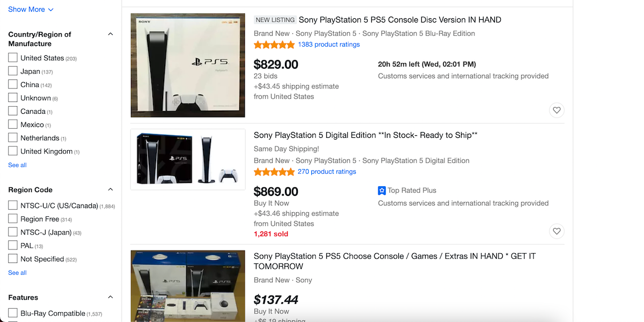Click See all under Region Code
The height and width of the screenshot is (322, 644).
17,273
